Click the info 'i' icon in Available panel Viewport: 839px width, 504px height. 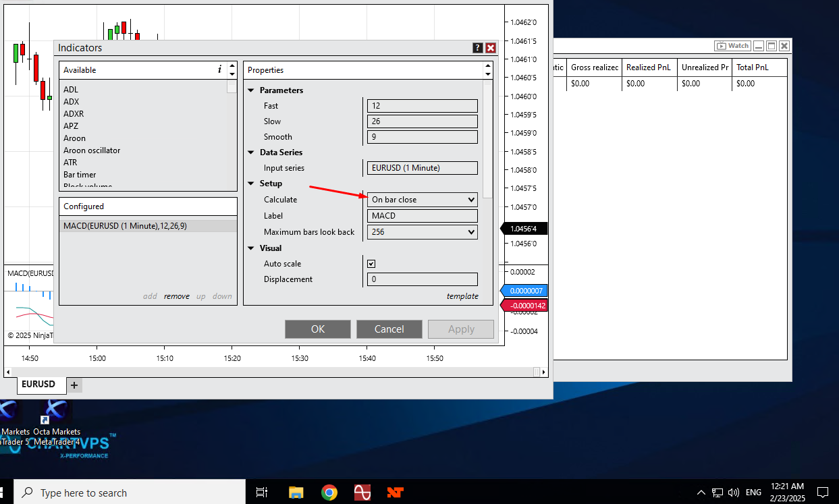click(x=219, y=69)
